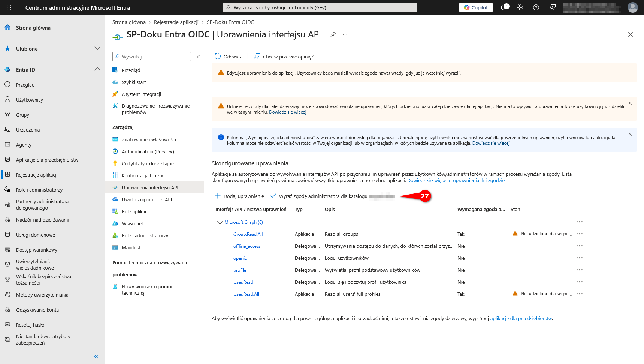This screenshot has width=644, height=364.
Task: Open the profile permission link
Action: (240, 270)
